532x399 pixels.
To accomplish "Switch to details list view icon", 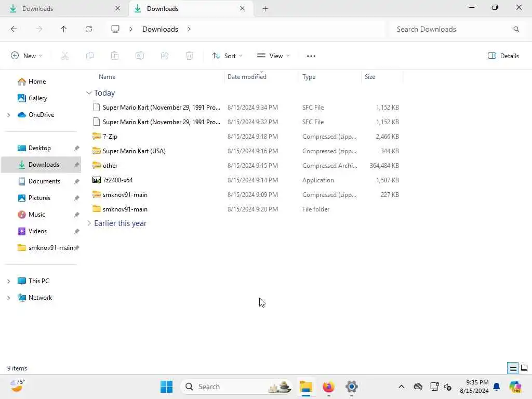I will tap(513, 368).
